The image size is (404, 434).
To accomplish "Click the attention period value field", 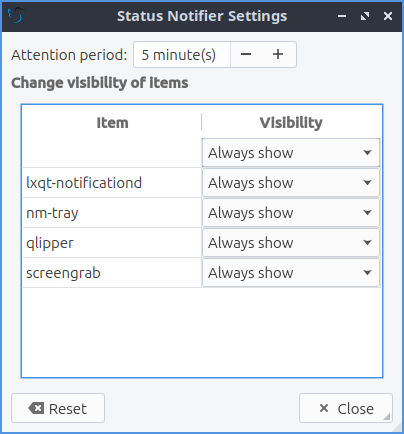I will click(182, 55).
